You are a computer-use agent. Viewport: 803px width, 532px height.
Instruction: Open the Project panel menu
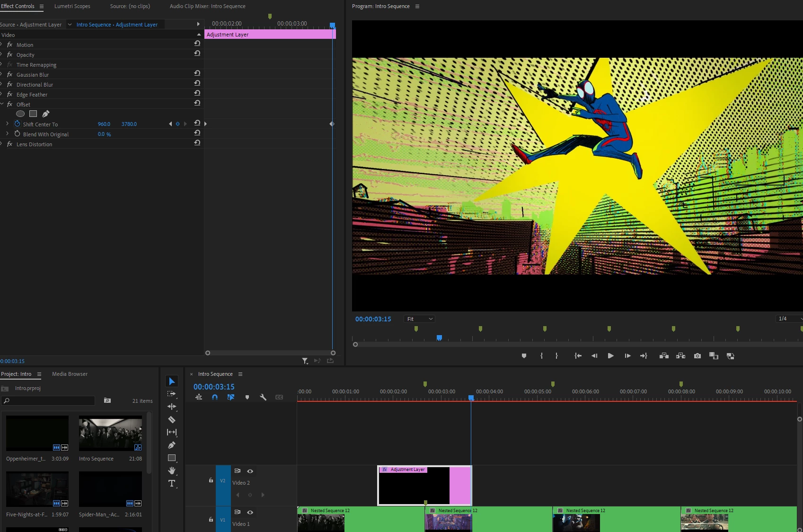pyautogui.click(x=39, y=374)
